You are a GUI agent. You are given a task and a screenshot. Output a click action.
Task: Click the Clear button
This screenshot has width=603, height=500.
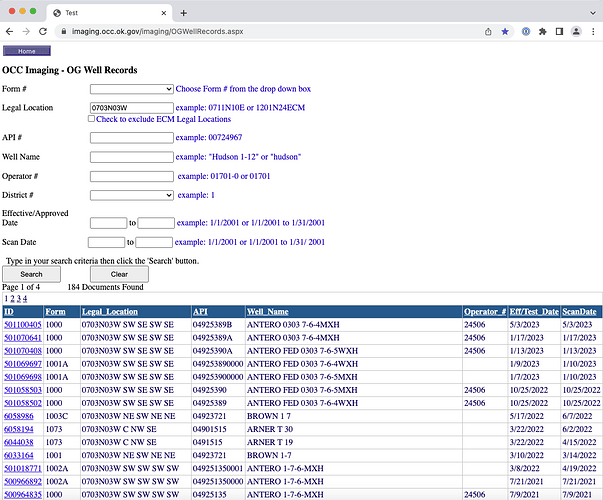pos(119,274)
